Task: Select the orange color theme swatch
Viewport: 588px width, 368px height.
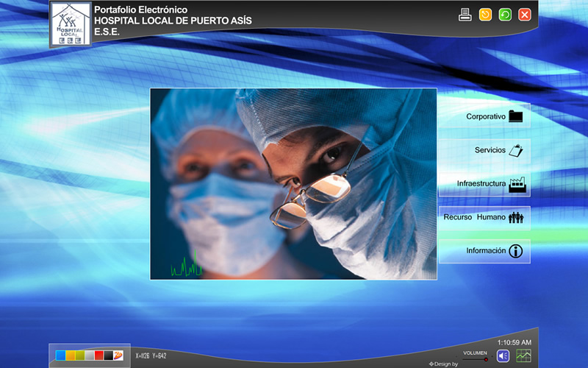Action: 70,355
